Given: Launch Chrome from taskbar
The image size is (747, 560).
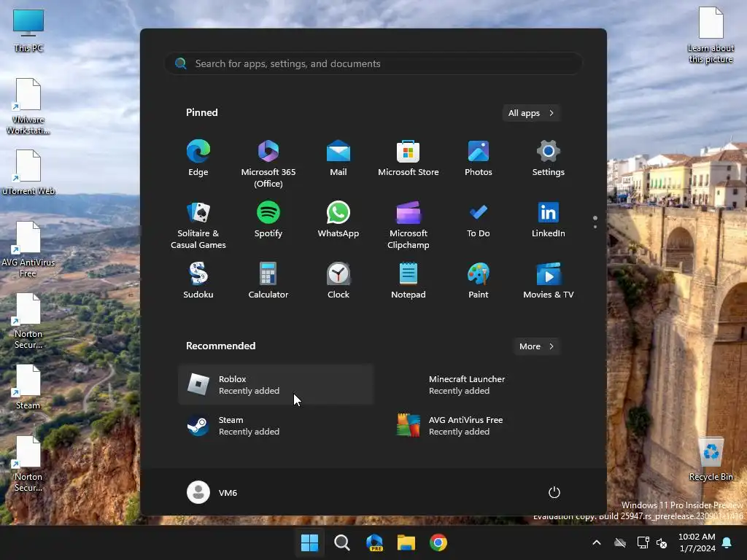Looking at the screenshot, I should 438,542.
